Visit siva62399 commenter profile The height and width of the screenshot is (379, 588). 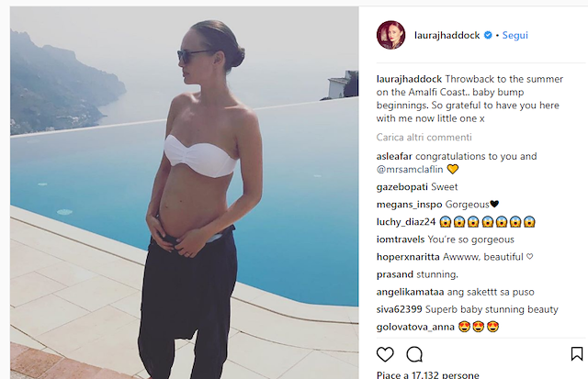point(400,310)
